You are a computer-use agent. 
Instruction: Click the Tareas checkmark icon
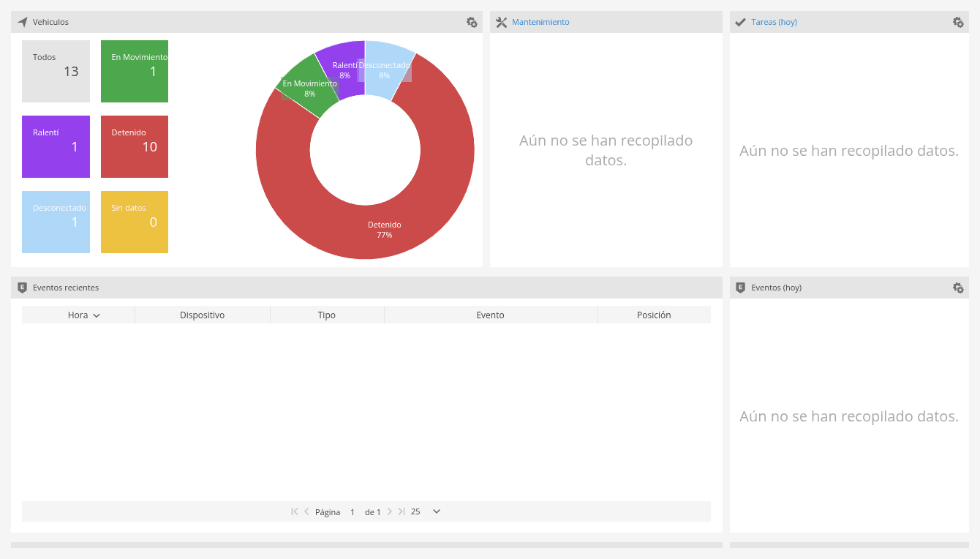tap(740, 22)
